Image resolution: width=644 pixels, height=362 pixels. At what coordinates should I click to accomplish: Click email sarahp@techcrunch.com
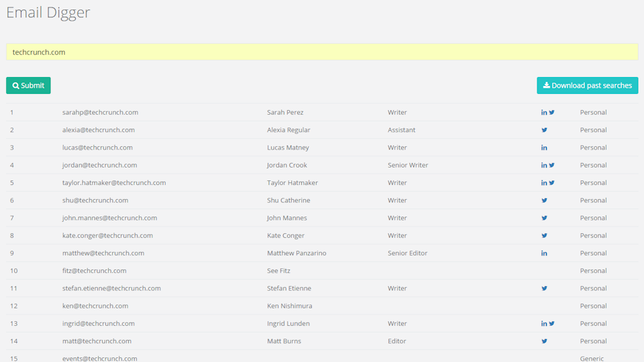tap(100, 113)
